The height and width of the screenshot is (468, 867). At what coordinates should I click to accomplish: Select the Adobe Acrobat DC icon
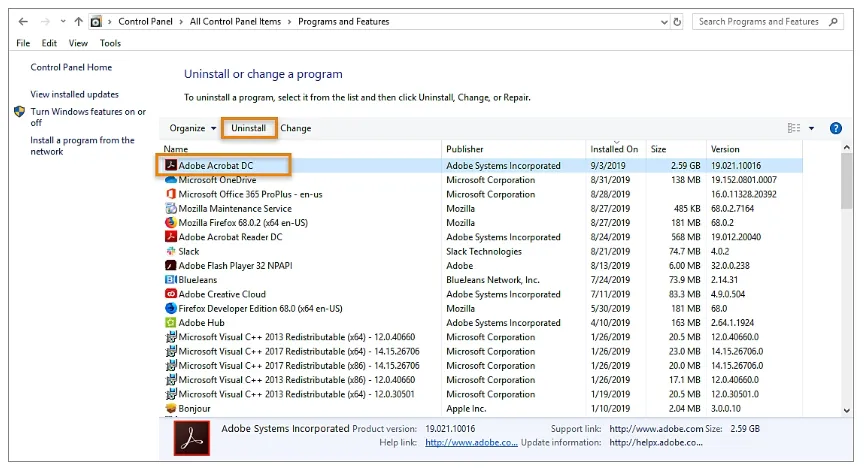pyautogui.click(x=171, y=165)
